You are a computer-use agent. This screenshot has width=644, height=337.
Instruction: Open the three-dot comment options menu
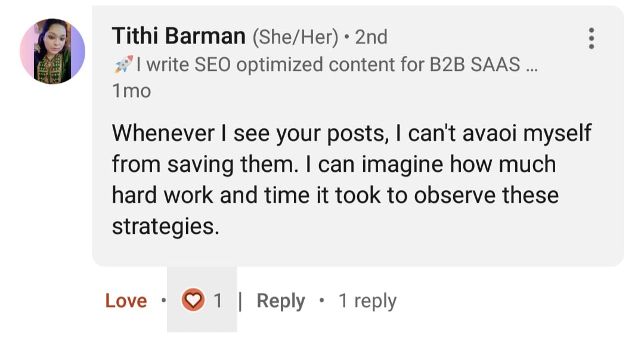click(x=591, y=38)
